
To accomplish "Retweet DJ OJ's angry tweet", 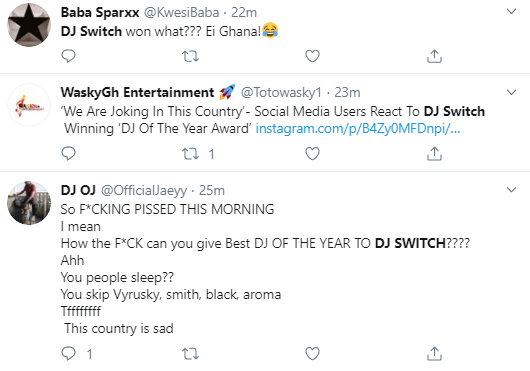I will coord(191,354).
